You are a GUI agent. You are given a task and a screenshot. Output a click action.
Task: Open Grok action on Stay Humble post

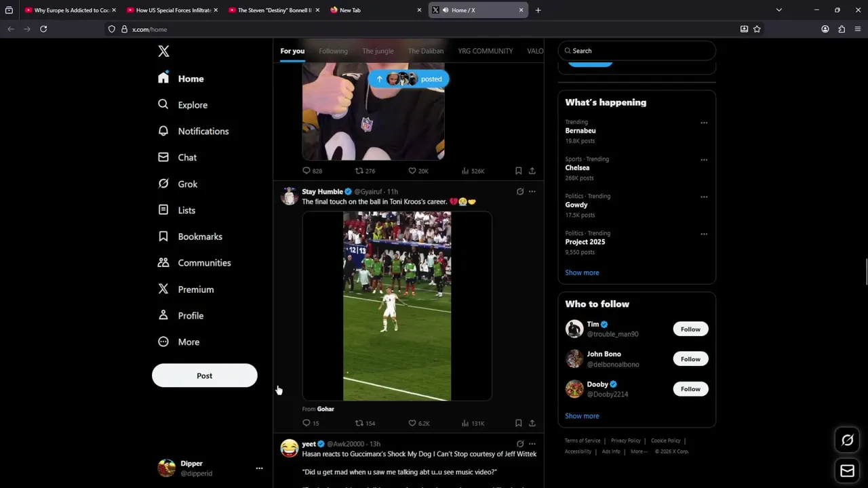[520, 192]
